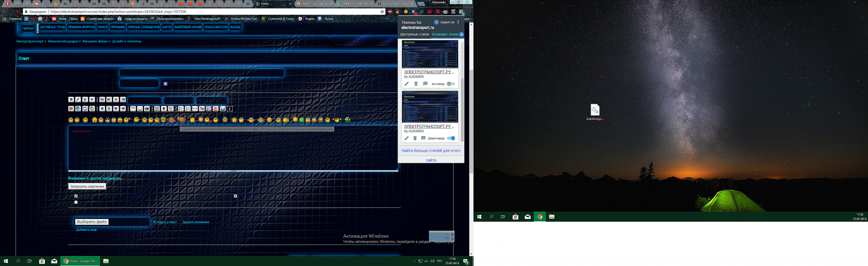Click Выберите файл button
Screen dimensions: 868x266
pos(92,222)
